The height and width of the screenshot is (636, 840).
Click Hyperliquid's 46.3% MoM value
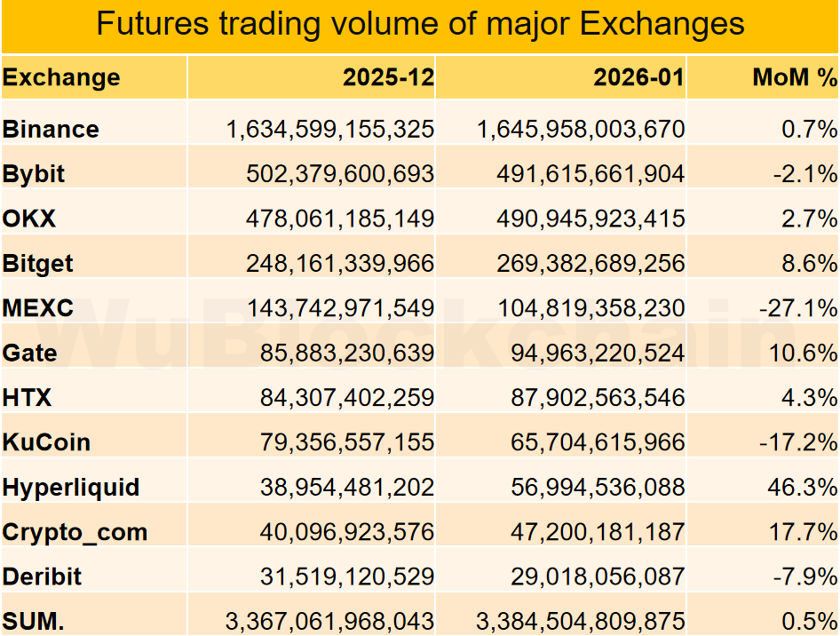click(804, 487)
